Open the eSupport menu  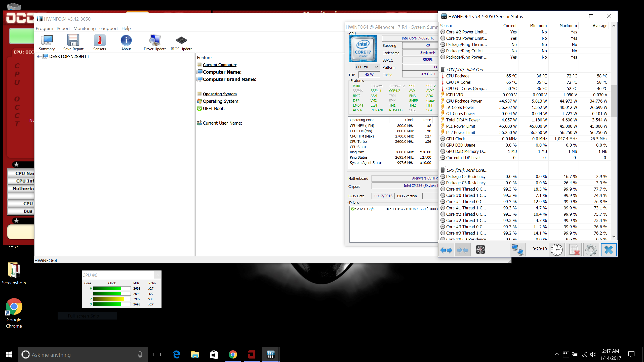point(108,28)
